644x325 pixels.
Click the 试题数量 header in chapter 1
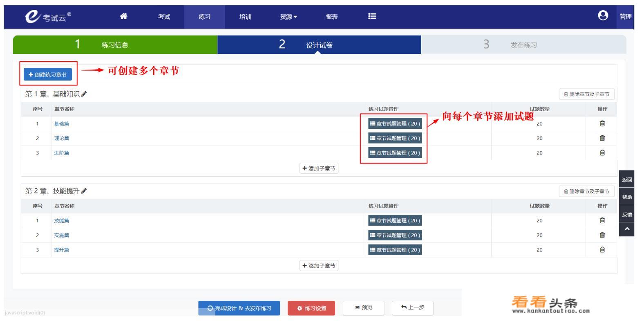coord(539,109)
